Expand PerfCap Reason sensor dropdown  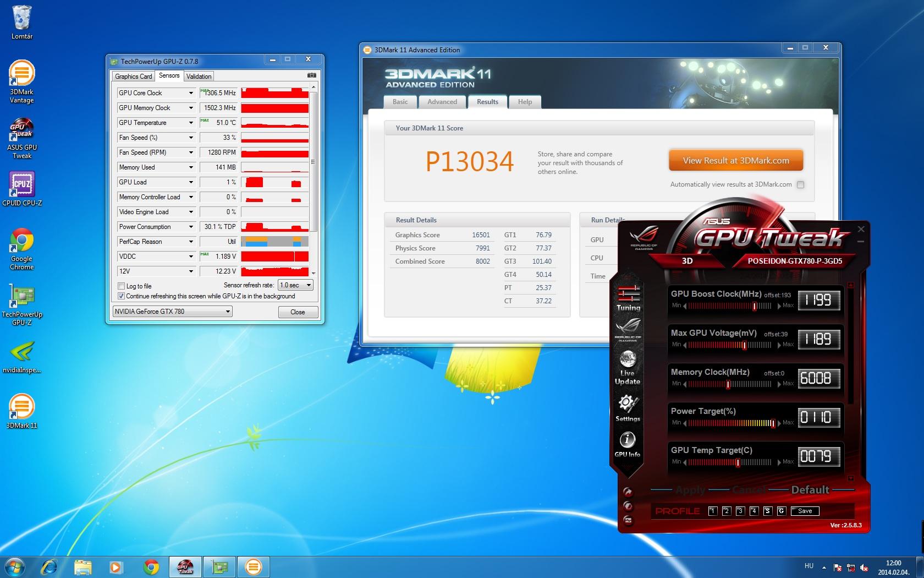[191, 242]
